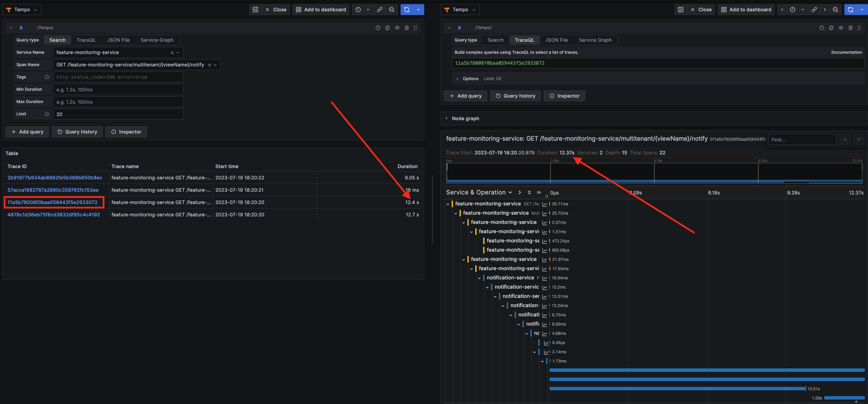868x404 pixels.
Task: Zoom out the time range with magnifier icon
Action: click(392, 9)
